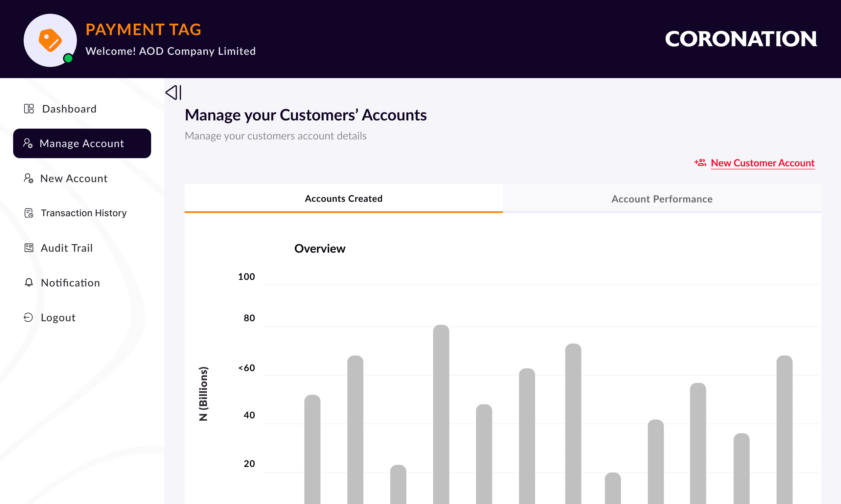Open New Customer Account link

coord(762,163)
